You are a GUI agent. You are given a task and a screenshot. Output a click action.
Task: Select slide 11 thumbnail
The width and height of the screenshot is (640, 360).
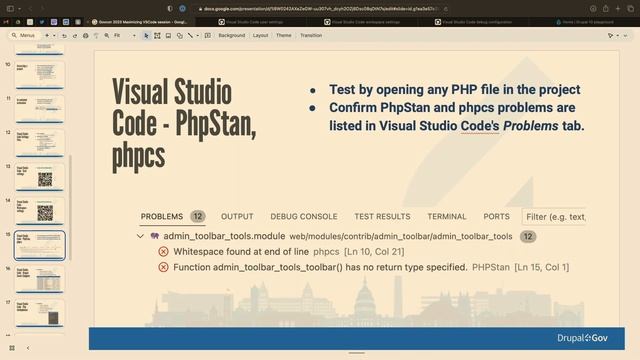(40, 109)
